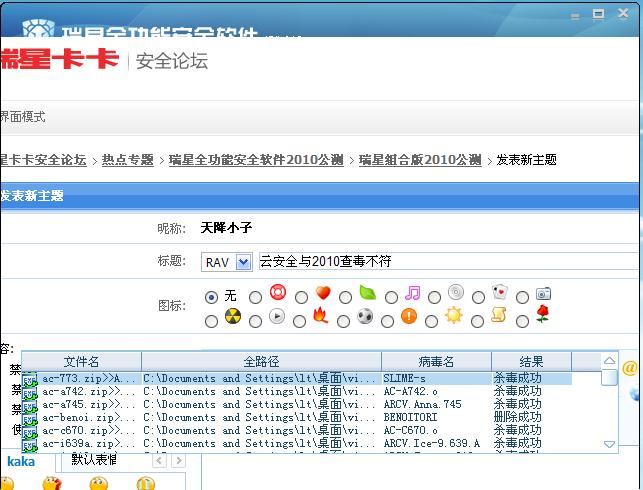Image resolution: width=643 pixels, height=490 pixels.
Task: Select the 无 (no icon) radio button
Action: pos(211,297)
